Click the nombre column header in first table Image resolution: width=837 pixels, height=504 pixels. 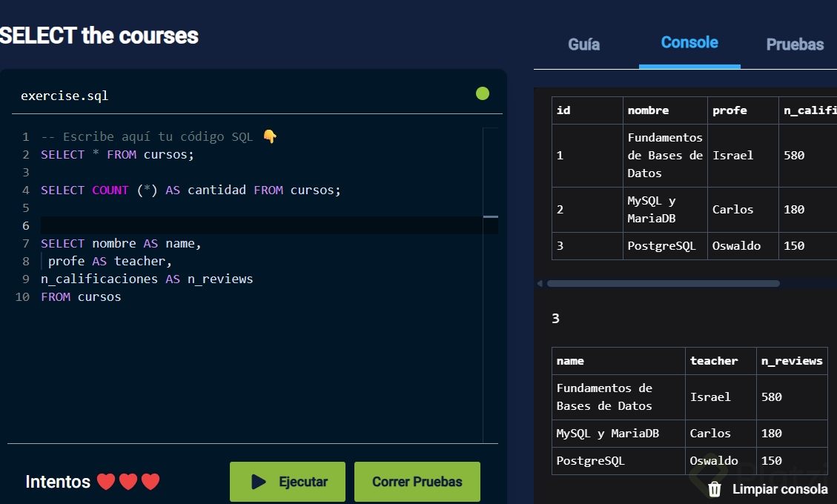point(648,110)
